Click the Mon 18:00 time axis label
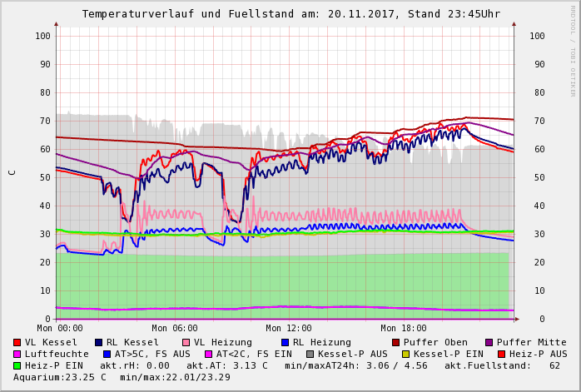The width and height of the screenshot is (581, 392). point(403,328)
